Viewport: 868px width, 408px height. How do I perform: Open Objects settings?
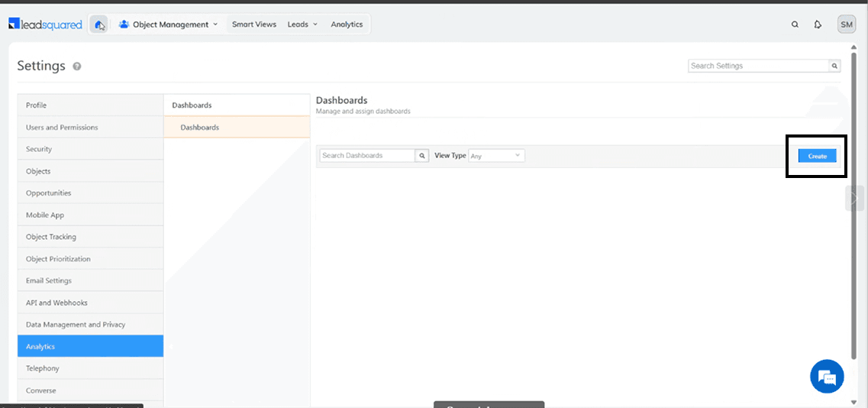point(90,171)
